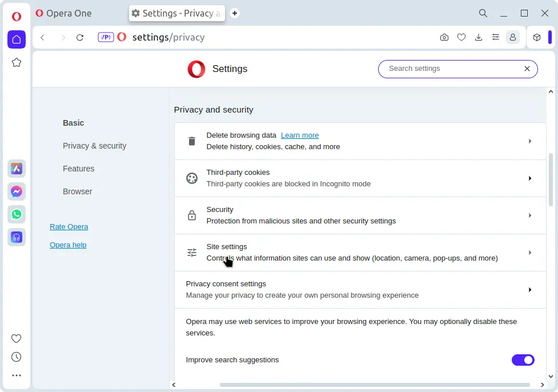Screen dimensions: 558x392
Task: Click the scroll down arrow
Action: click(551, 377)
